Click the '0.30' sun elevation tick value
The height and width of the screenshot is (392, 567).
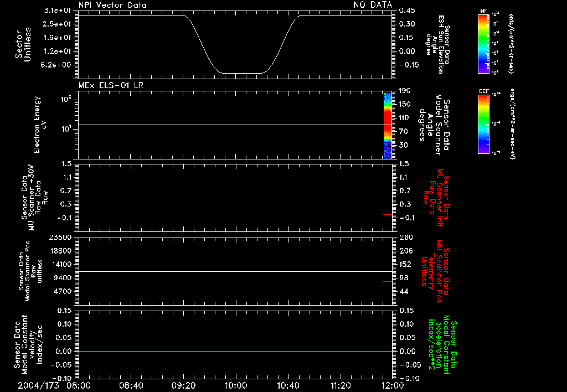click(407, 24)
